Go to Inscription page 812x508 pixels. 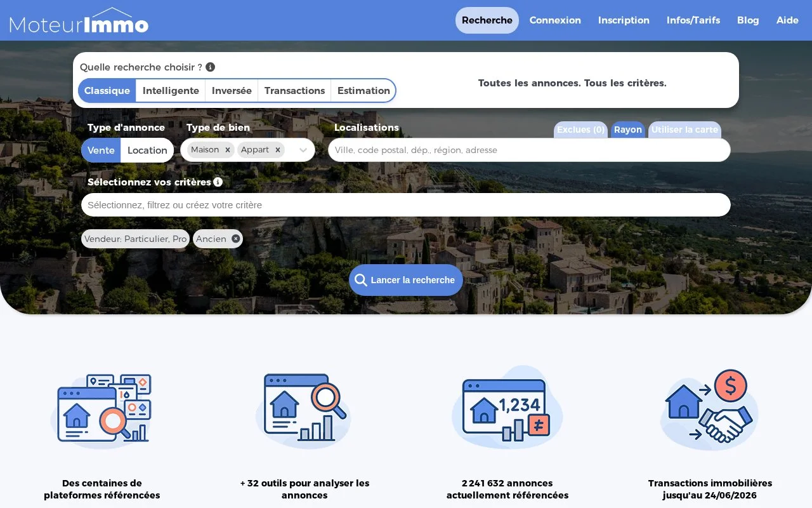click(x=624, y=20)
